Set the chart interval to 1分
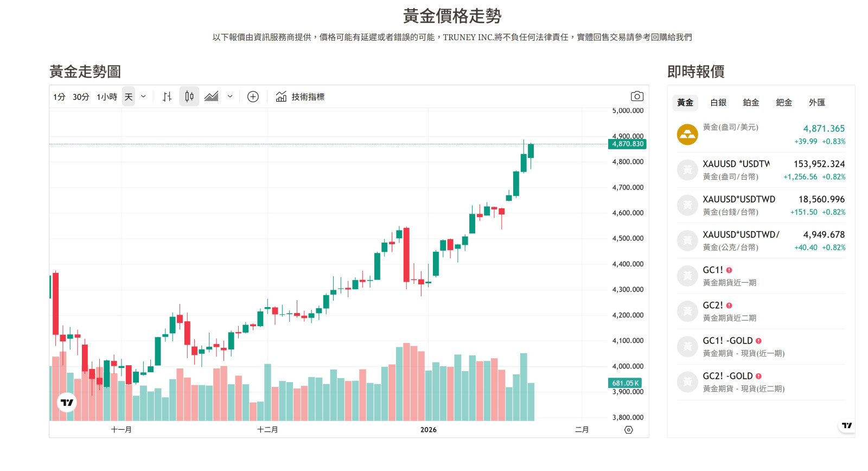This screenshot has height=471, width=868. (x=59, y=97)
